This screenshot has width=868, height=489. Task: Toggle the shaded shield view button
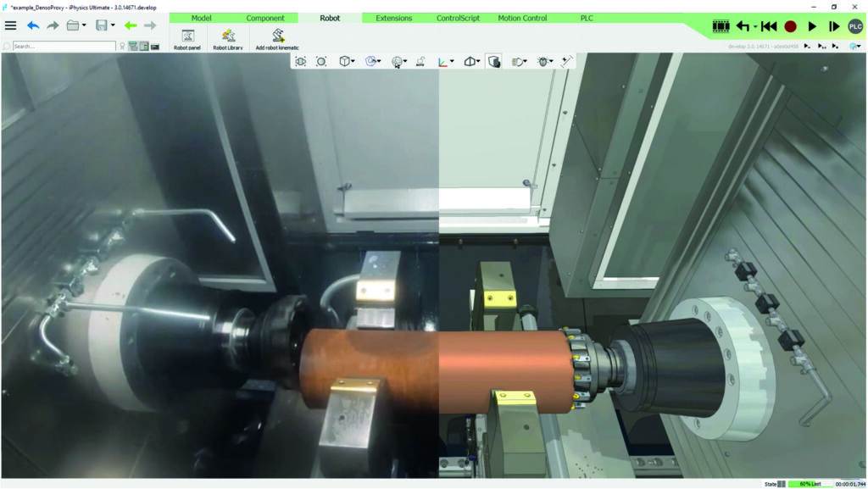pyautogui.click(x=495, y=61)
